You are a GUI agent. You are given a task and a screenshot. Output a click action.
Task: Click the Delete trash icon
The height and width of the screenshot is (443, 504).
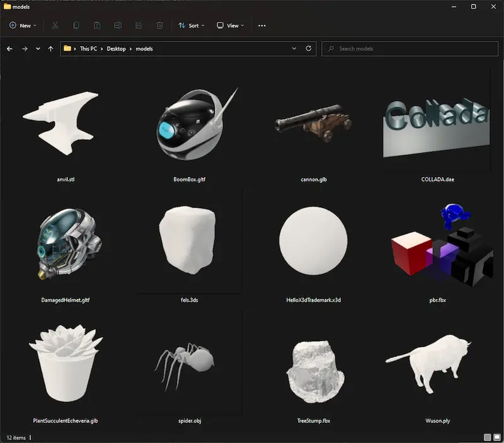(x=159, y=25)
